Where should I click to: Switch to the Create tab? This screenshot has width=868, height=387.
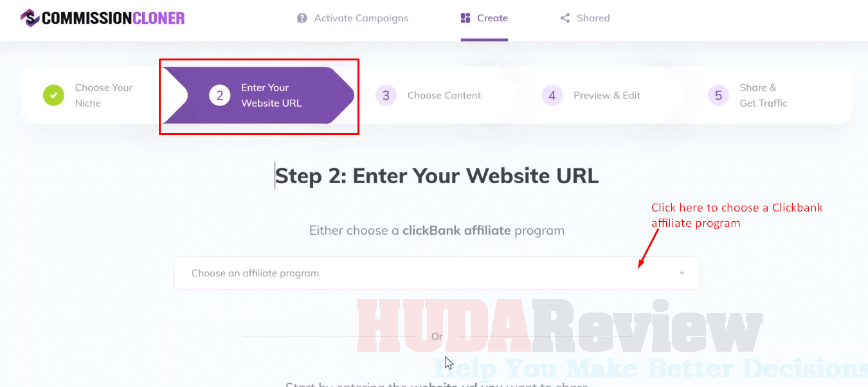click(484, 18)
